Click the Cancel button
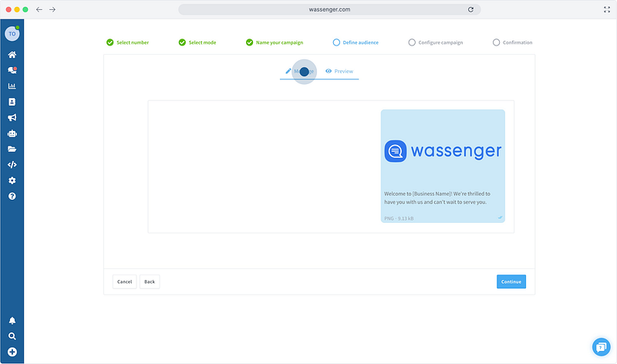 tap(124, 281)
